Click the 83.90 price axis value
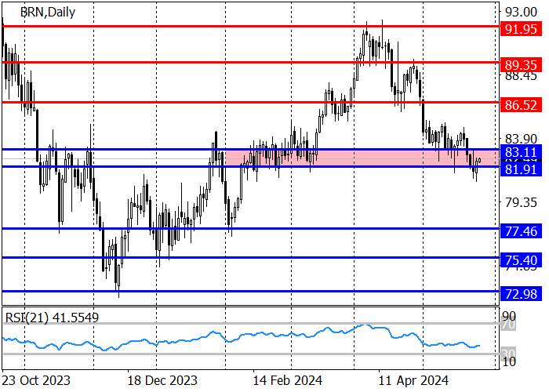Image resolution: width=549 pixels, height=392 pixels. [521, 139]
